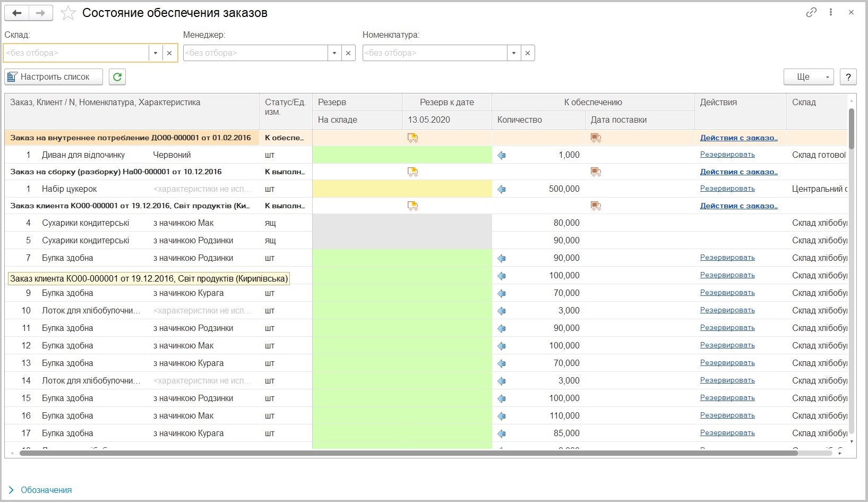Screen dimensions: 868x502
Task: Click delivery truck icon in ДО00-000001 order row
Action: click(596, 138)
